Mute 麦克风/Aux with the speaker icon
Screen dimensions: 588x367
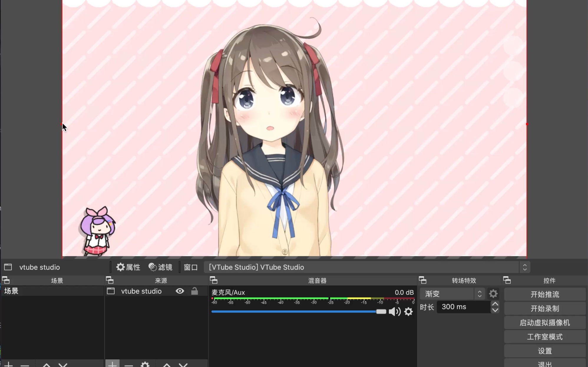(x=394, y=311)
